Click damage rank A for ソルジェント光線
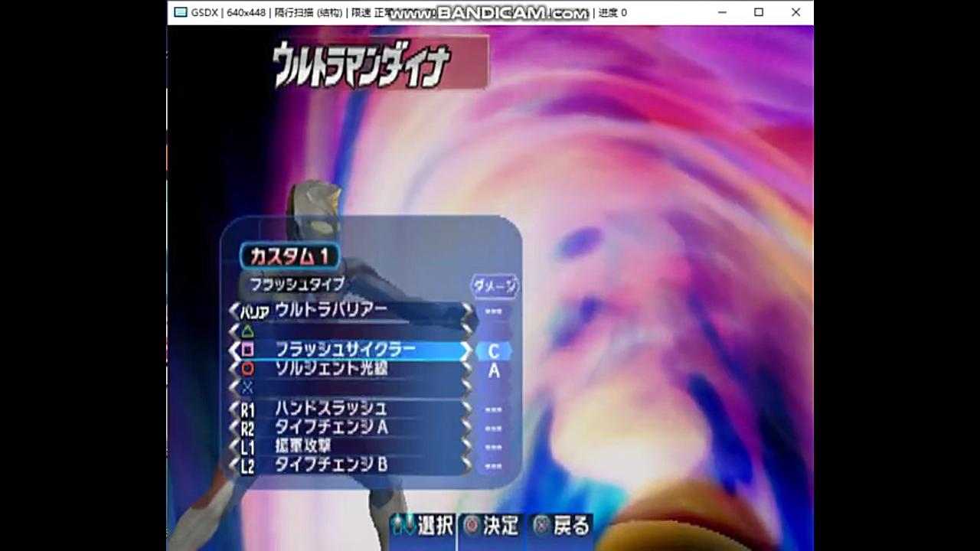 pos(494,370)
